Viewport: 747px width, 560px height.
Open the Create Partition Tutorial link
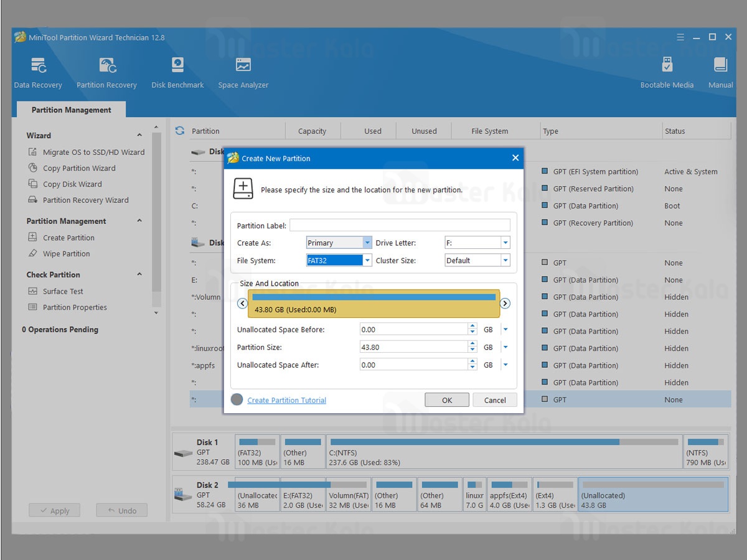coord(287,400)
